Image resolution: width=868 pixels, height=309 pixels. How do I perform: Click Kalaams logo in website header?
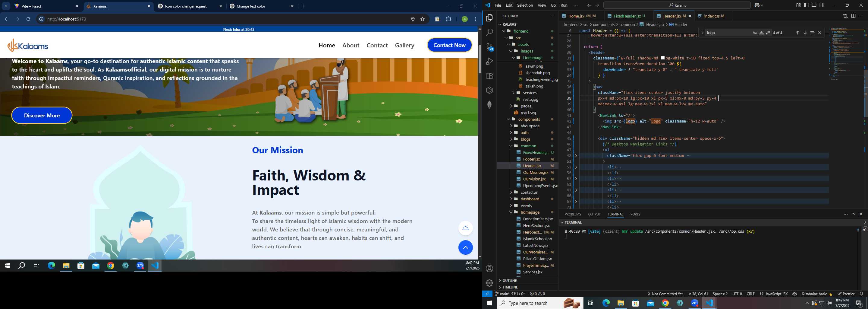[x=28, y=45]
